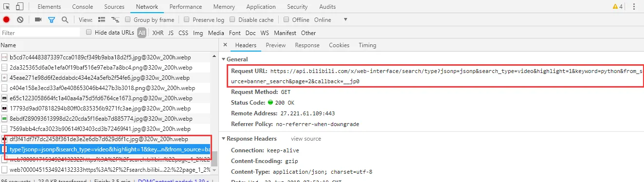644x182 pixels.
Task: Toggle the filter funnel icon
Action: tap(52, 20)
